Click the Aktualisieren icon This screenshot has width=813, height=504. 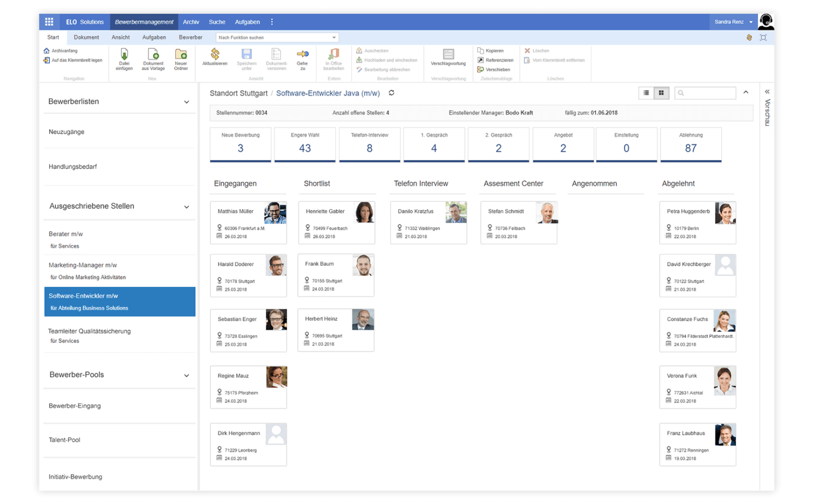click(x=215, y=54)
